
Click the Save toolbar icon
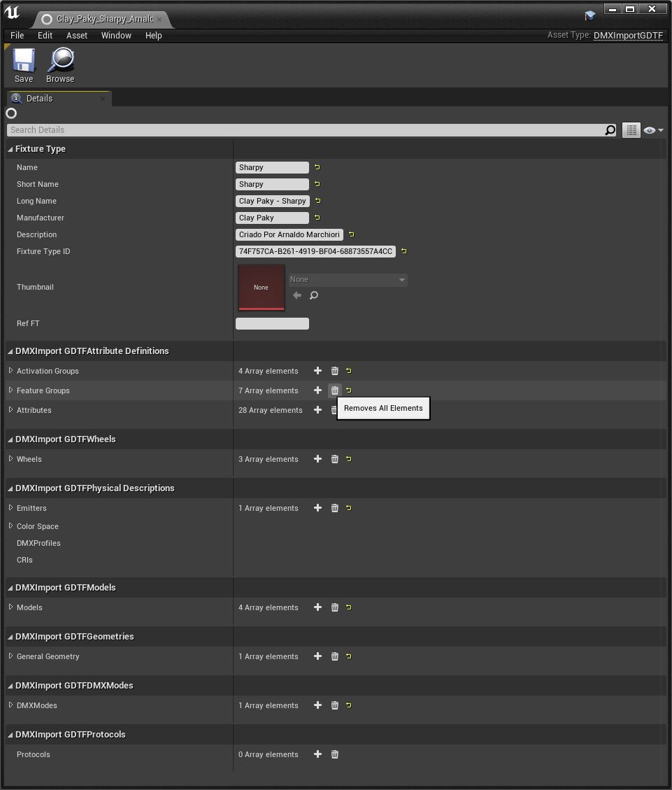(x=24, y=61)
